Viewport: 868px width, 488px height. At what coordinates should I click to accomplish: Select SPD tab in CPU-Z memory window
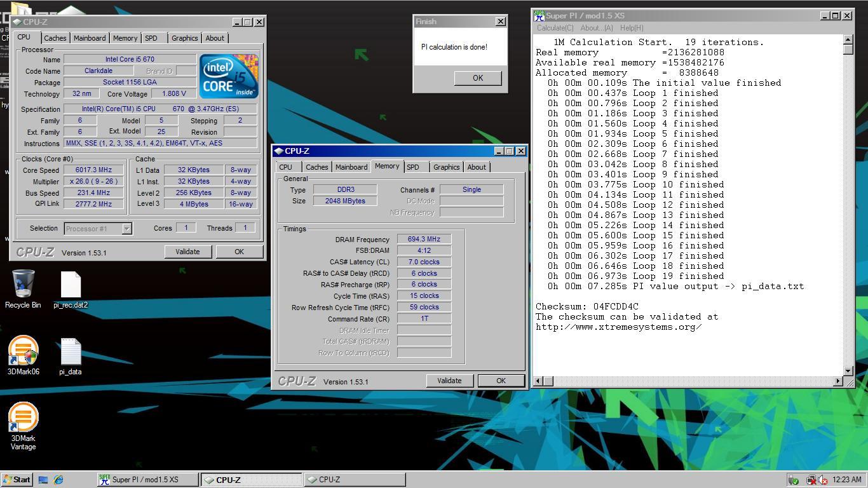coord(413,167)
